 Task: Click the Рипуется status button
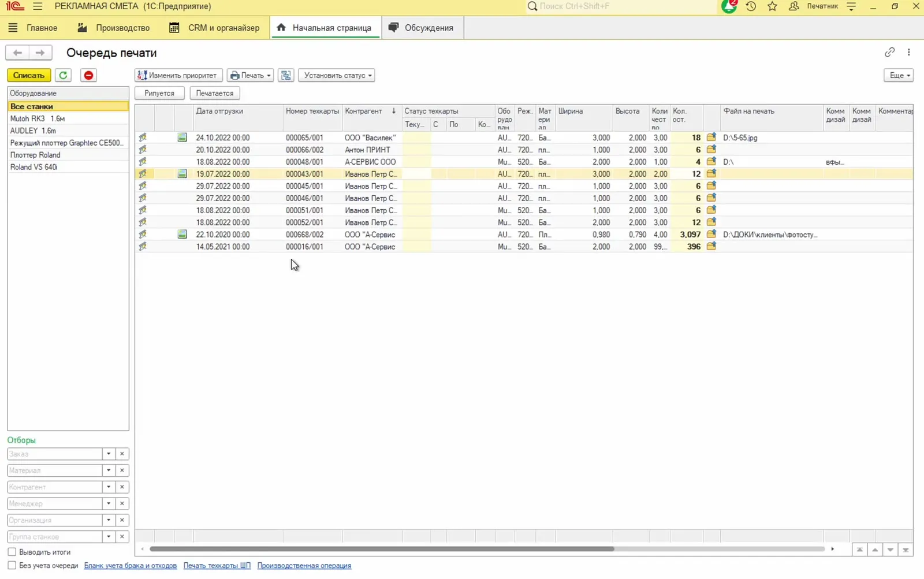coord(159,93)
